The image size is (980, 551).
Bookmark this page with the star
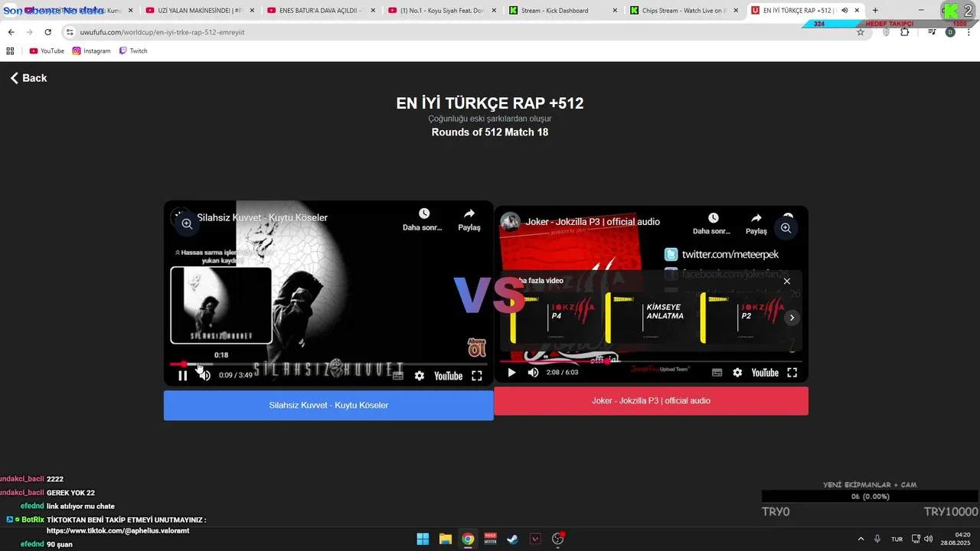pos(861,32)
